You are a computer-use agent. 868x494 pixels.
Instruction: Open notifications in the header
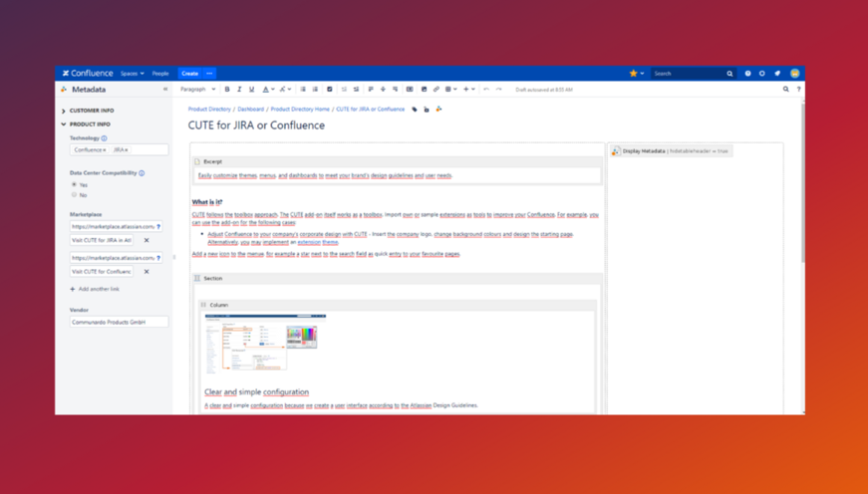tap(777, 73)
